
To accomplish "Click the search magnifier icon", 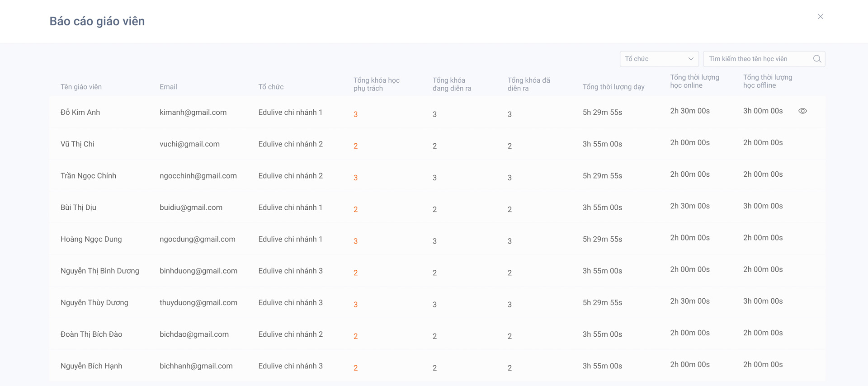I will pos(816,59).
